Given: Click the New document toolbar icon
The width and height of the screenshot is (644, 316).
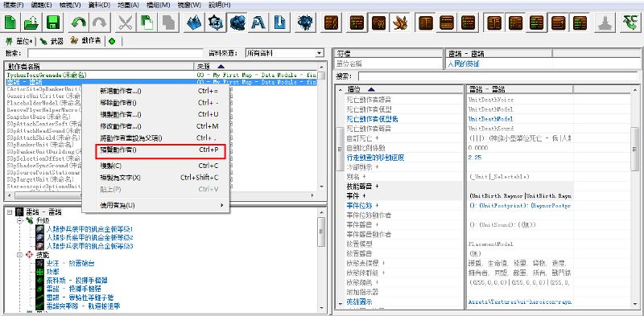Looking at the screenshot, I should tap(10, 22).
